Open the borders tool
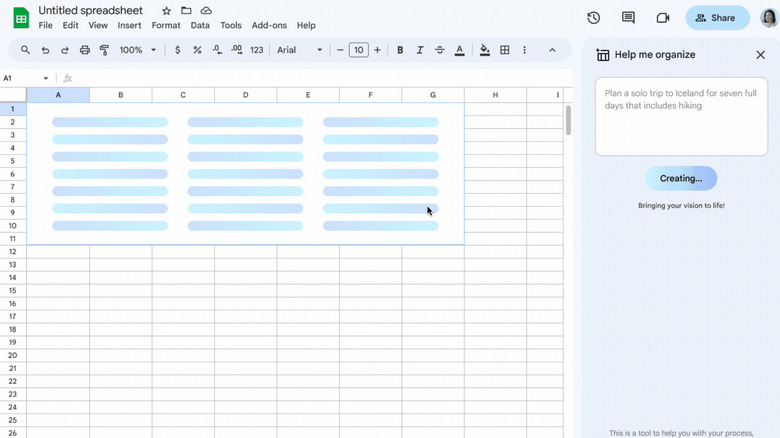 (505, 50)
